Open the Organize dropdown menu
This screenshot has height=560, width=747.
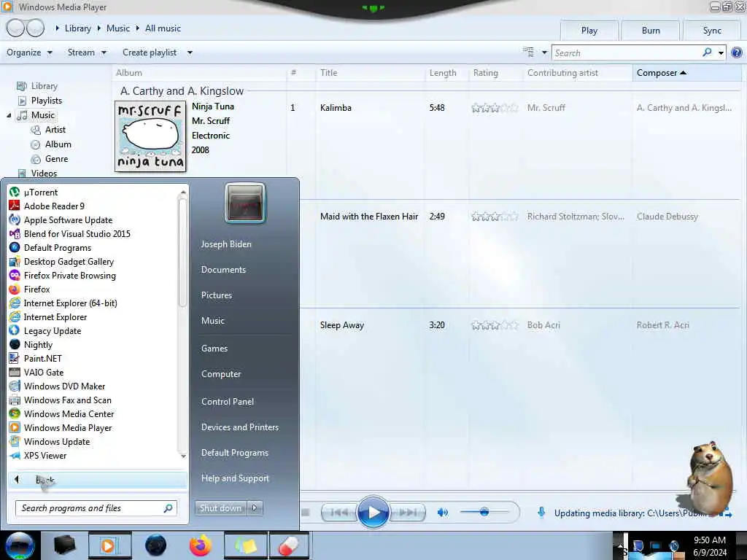tap(29, 52)
